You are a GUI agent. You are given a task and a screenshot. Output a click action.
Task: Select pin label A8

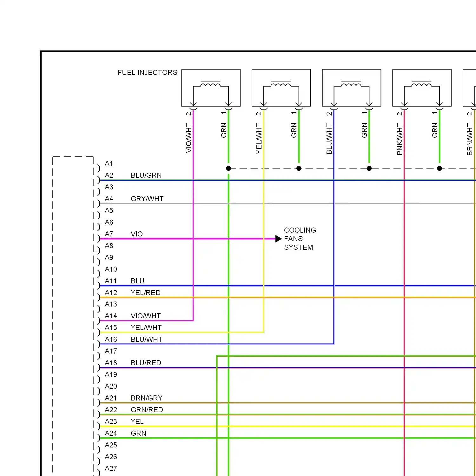pyautogui.click(x=109, y=246)
